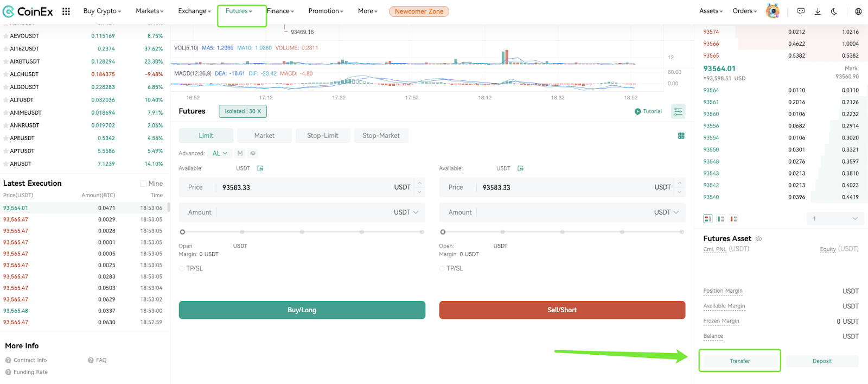868x384 pixels.
Task: Increase left Price with stepper up arrow
Action: (x=419, y=183)
